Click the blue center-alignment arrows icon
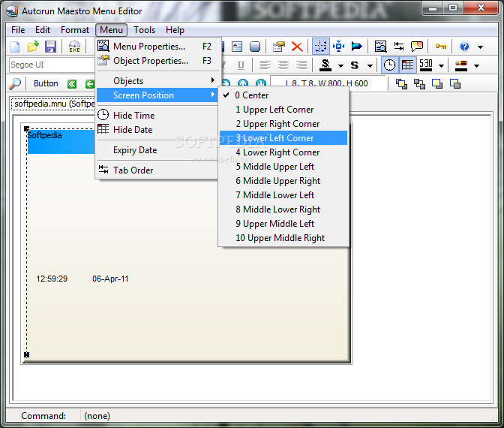The width and height of the screenshot is (504, 428). click(x=338, y=47)
